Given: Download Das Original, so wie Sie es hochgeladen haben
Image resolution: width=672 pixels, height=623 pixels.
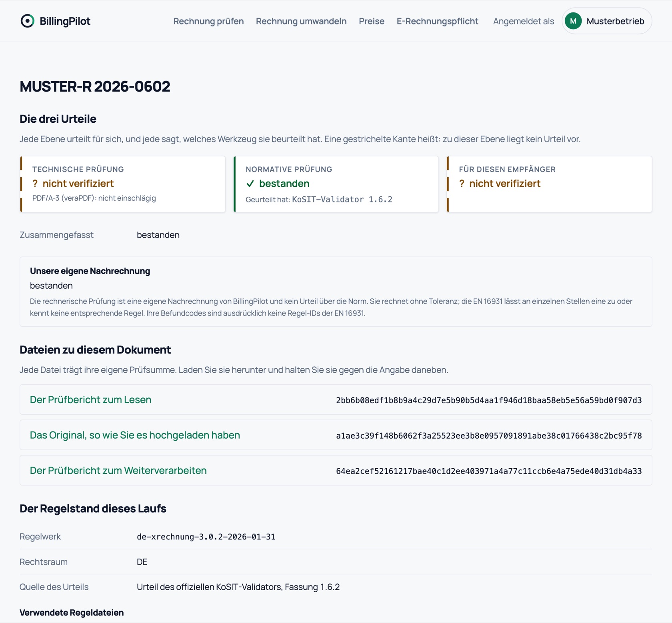Looking at the screenshot, I should tap(135, 435).
